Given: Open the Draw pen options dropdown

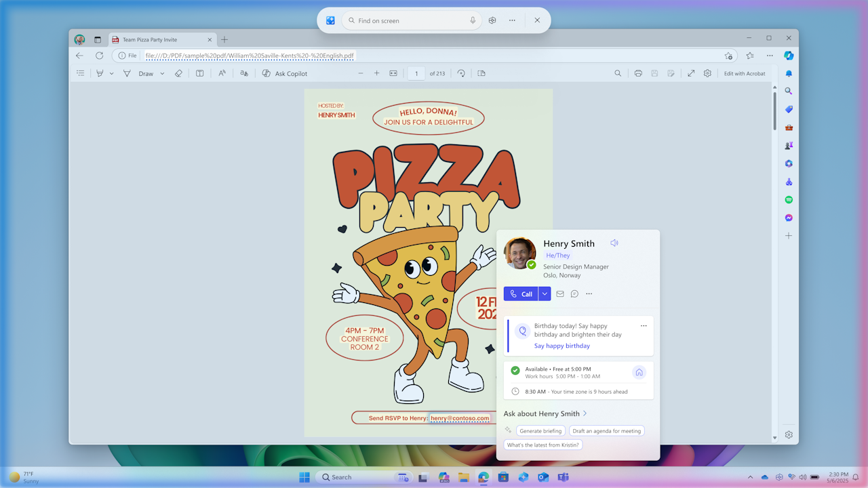Looking at the screenshot, I should (162, 73).
